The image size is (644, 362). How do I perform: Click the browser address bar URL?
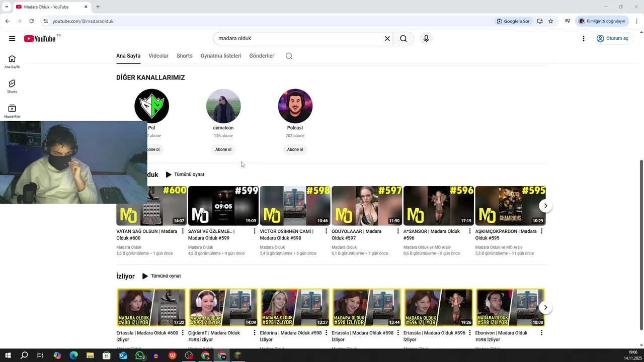click(83, 21)
